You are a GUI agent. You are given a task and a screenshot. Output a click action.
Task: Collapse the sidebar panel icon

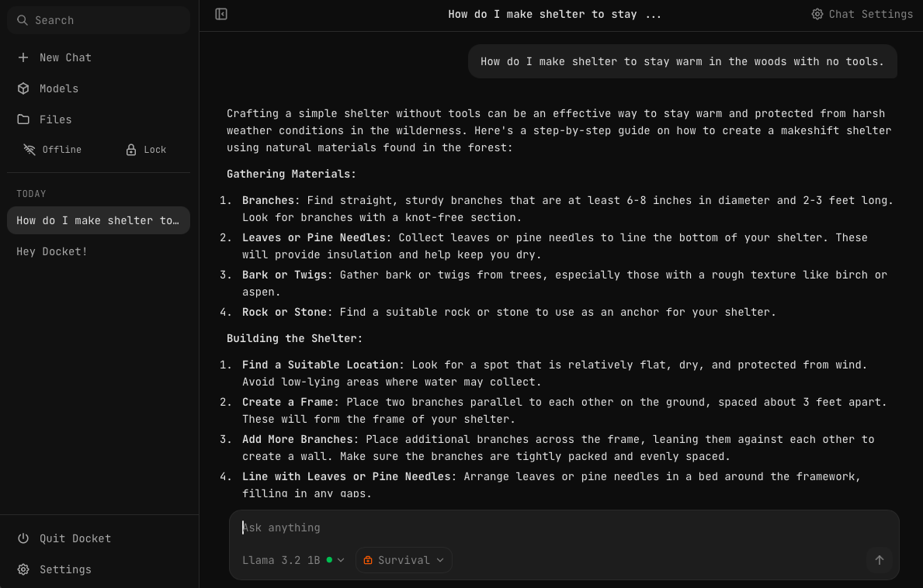pyautogui.click(x=221, y=14)
